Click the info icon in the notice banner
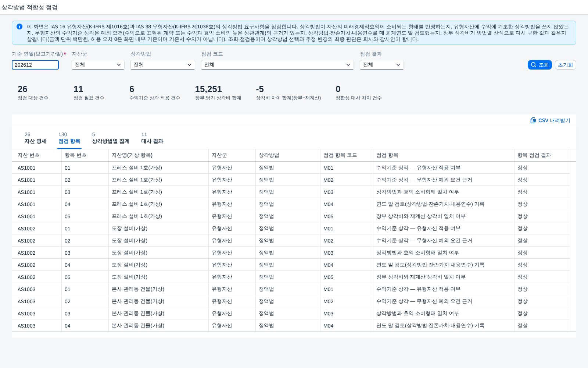Screen dimensions: 588x368 click(19, 26)
